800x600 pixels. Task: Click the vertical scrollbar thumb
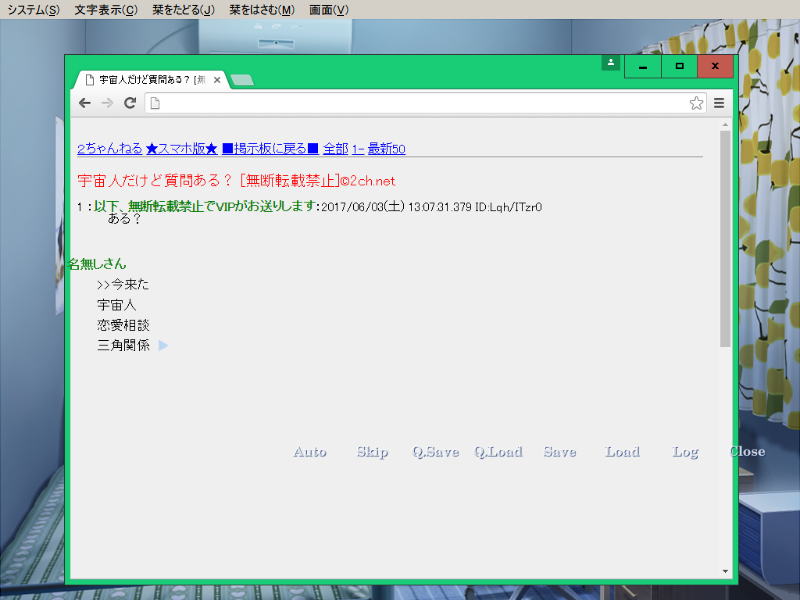point(725,239)
